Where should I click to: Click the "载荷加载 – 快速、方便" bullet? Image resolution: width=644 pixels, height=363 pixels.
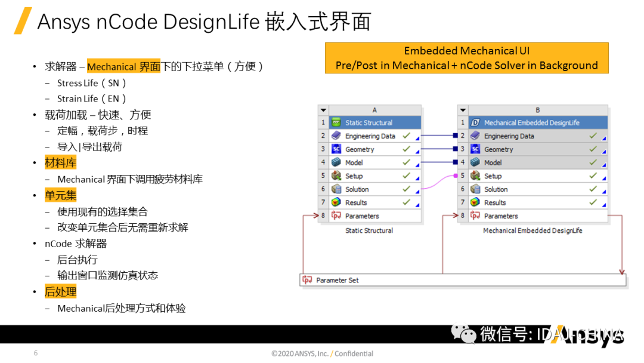tap(98, 115)
